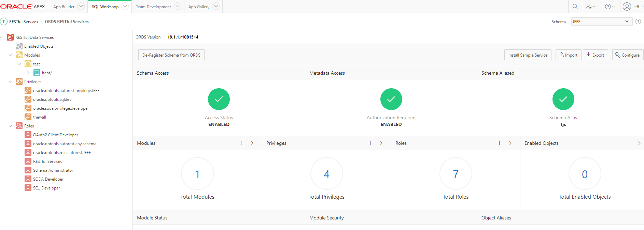Expand the itaot/ template node
This screenshot has width=644, height=230.
pos(28,73)
